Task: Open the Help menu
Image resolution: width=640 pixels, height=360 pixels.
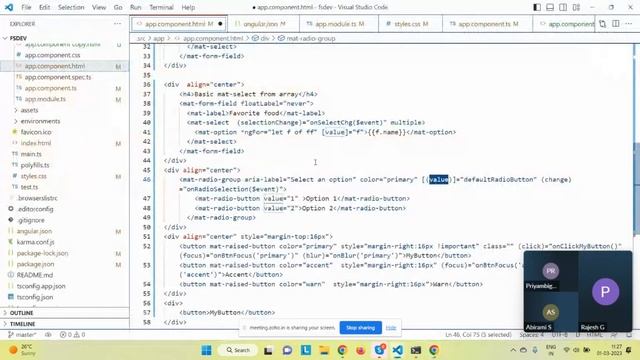Action: 188,7
